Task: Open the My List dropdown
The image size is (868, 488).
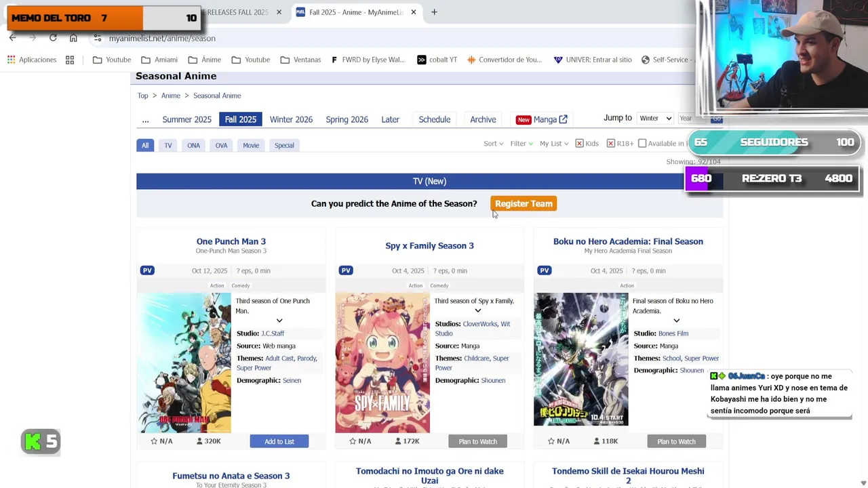Action: pyautogui.click(x=553, y=143)
